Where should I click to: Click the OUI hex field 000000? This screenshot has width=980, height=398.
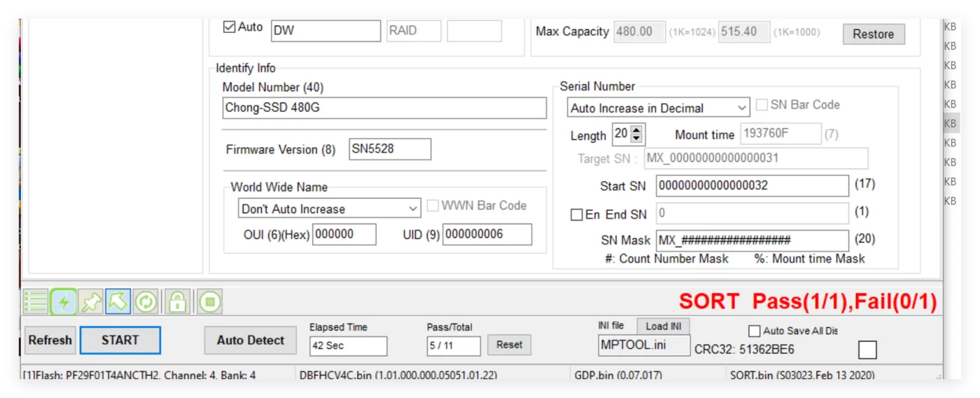coord(344,235)
